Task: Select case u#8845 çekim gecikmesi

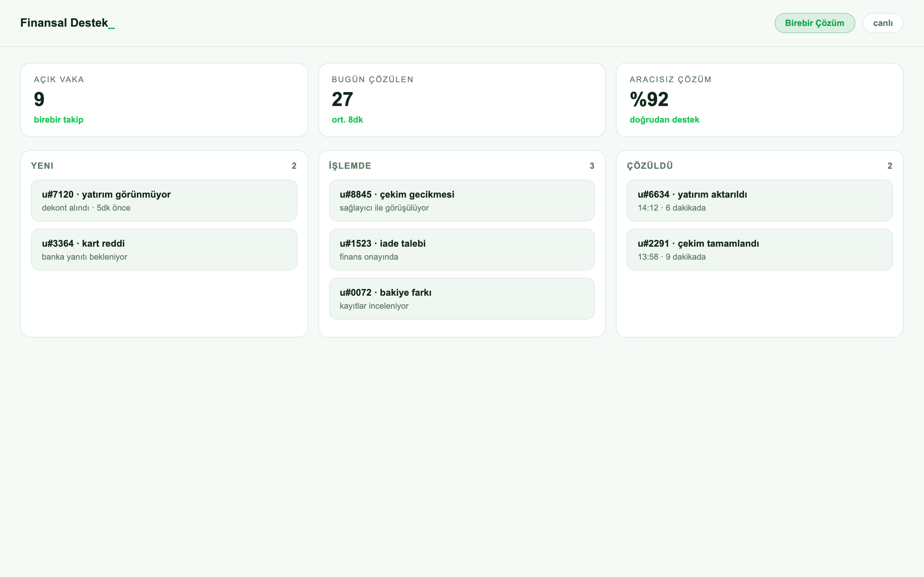Action: pos(462,201)
